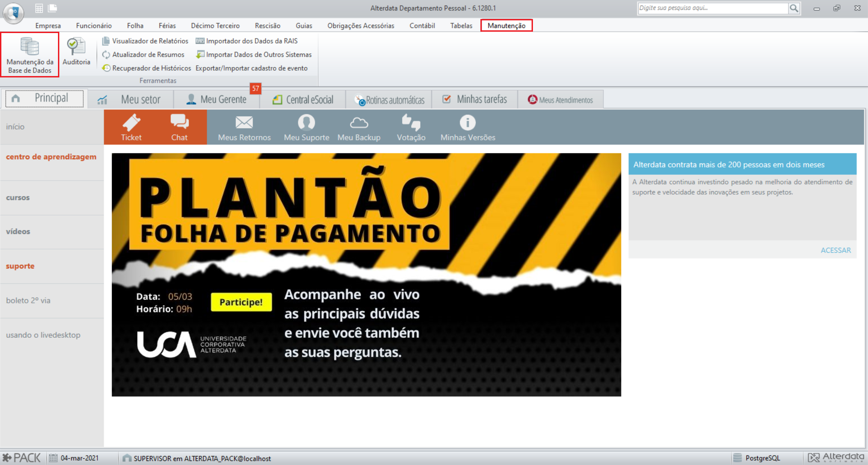Open Importador dos Dados da RAIS
This screenshot has width=868, height=465.
coord(247,41)
